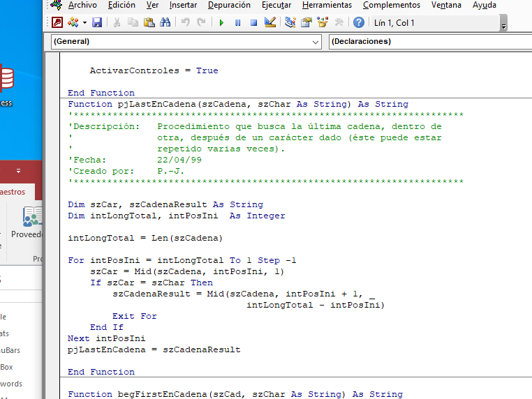
Task: Expand the (General) object dropdown
Action: [x=315, y=42]
